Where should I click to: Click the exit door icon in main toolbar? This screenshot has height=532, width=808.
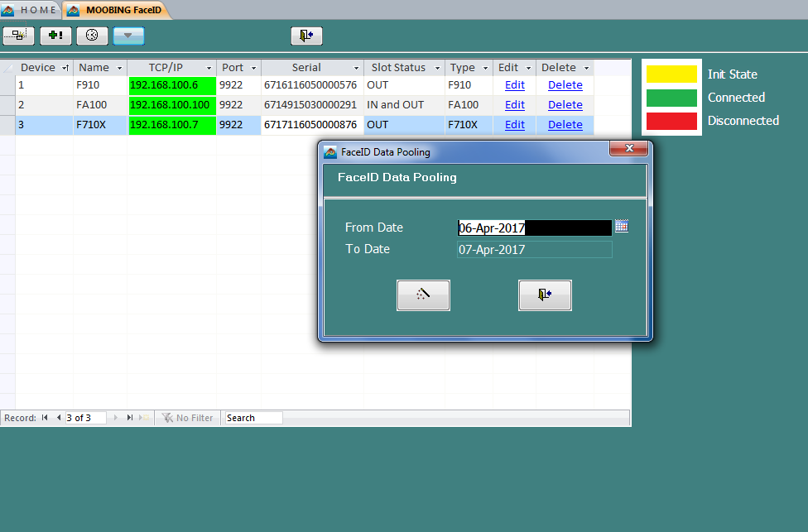tap(306, 36)
